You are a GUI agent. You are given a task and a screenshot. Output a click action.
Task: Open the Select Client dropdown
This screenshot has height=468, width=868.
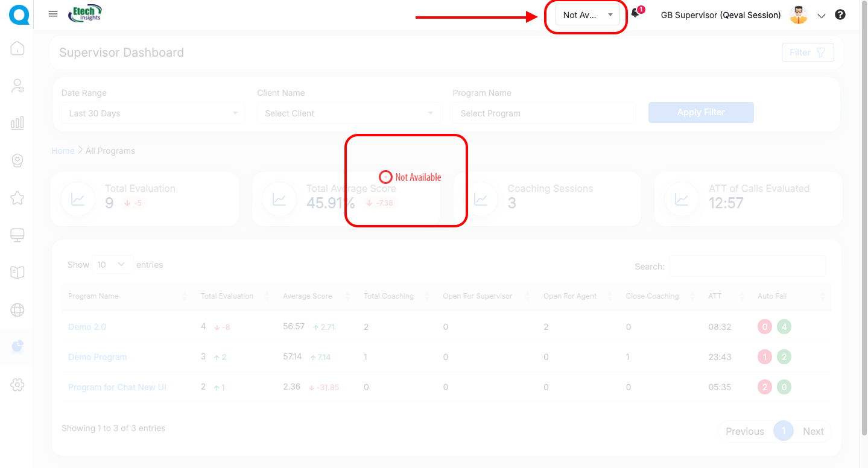click(348, 113)
